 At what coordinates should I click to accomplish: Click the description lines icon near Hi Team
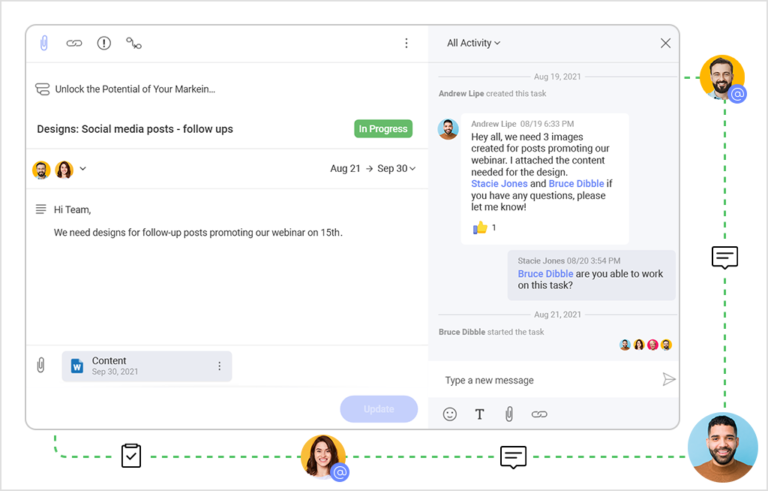coord(41,209)
